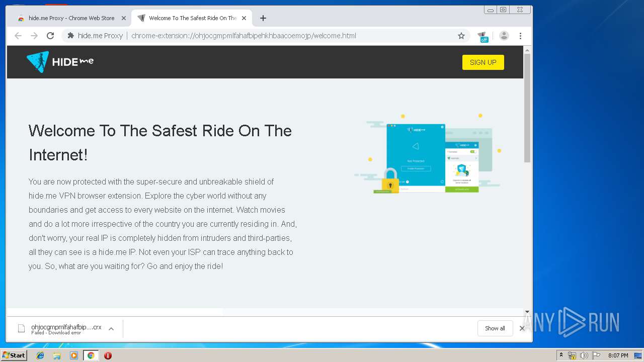Close the Welcome To The Safest Ride tab
Image resolution: width=644 pixels, height=362 pixels.
pyautogui.click(x=244, y=18)
